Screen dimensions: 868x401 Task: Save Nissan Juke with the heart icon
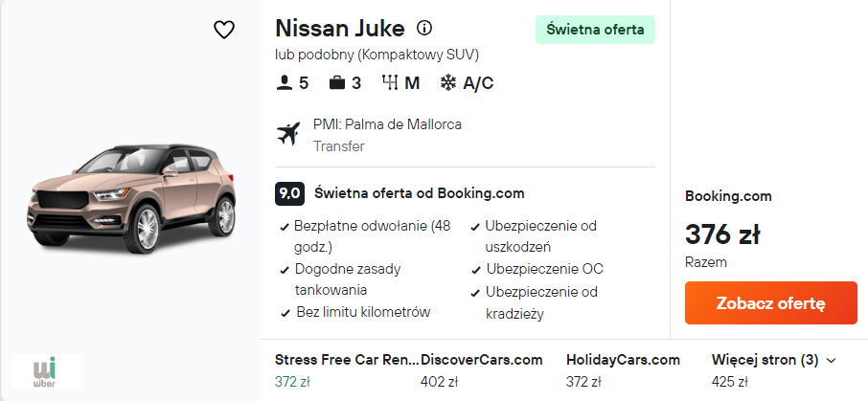224,30
